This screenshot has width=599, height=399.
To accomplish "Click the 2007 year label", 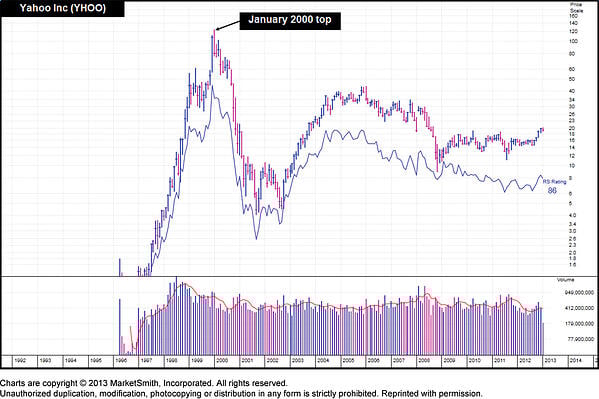I will coord(398,361).
